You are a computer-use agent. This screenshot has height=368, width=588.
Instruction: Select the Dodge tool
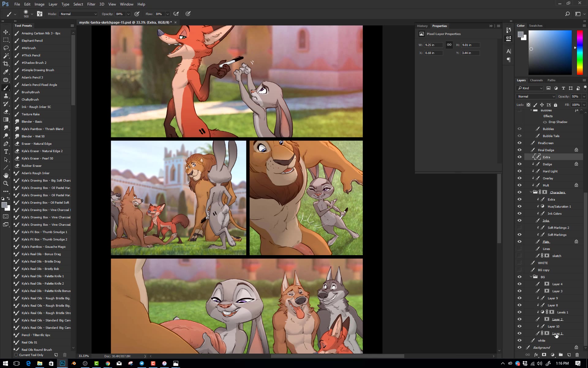(x=6, y=136)
